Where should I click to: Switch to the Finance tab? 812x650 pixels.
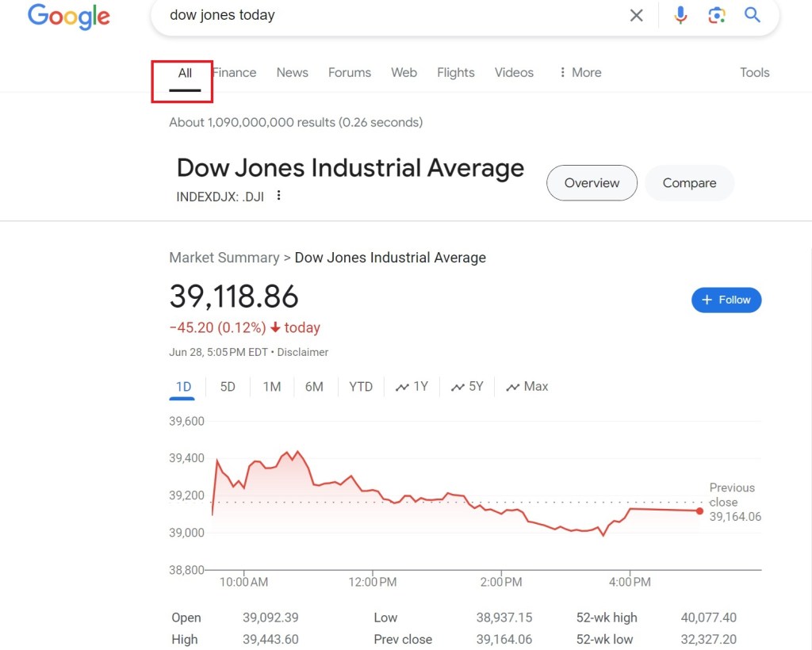[x=236, y=72]
